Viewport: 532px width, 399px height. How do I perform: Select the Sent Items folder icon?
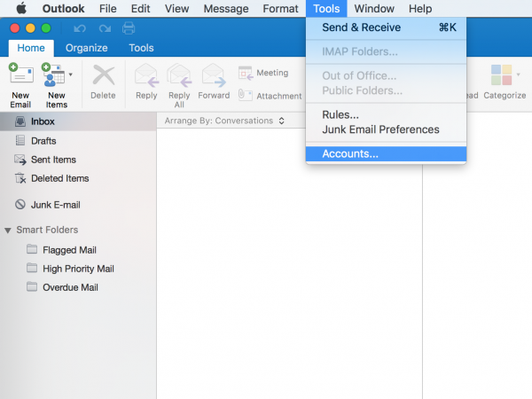click(20, 160)
